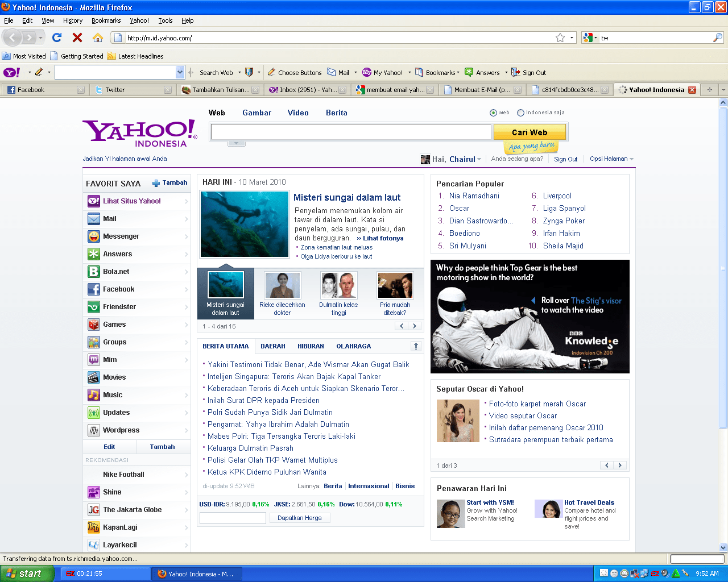Open Music from the sidebar
Screen dimensions: 728x582
(136, 395)
